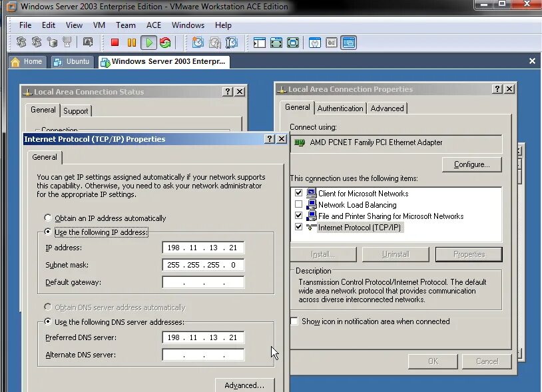Image resolution: width=542 pixels, height=392 pixels.
Task: Click AMD PCNET Family PCI Ethernet Adapter icon
Action: click(x=300, y=142)
